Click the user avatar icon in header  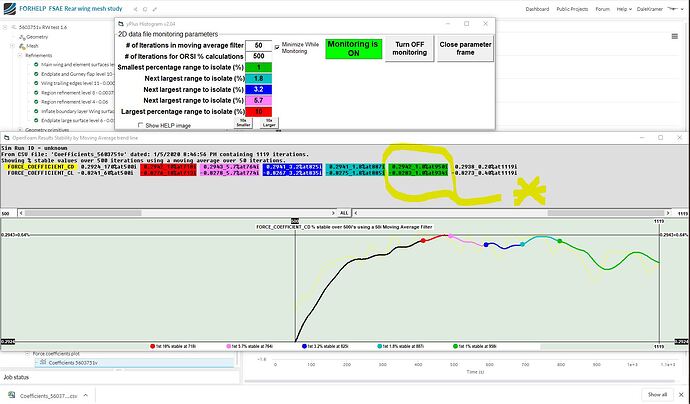[672, 9]
